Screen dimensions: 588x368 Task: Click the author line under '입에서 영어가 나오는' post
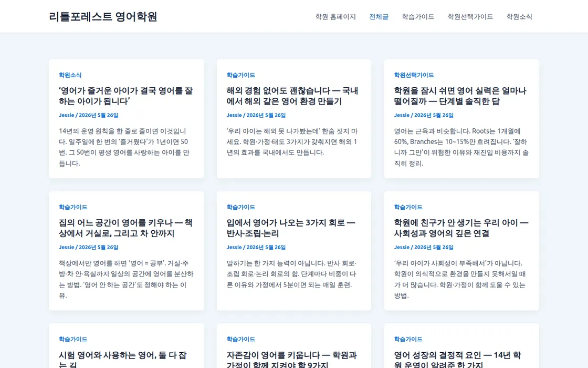[x=256, y=248]
